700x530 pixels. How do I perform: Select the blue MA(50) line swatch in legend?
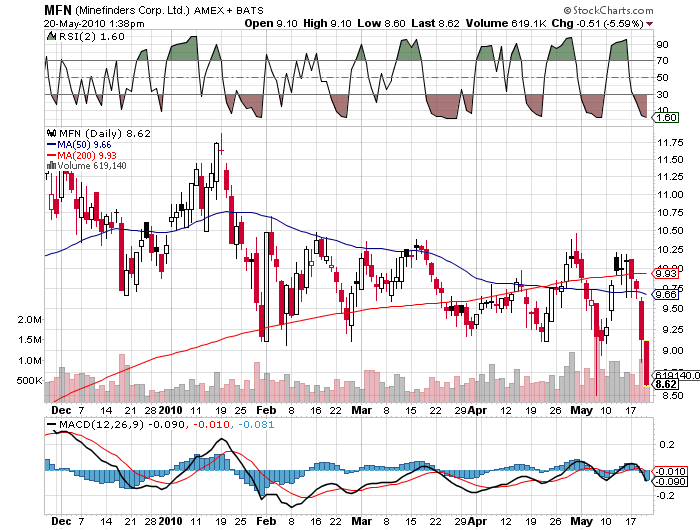(52, 145)
